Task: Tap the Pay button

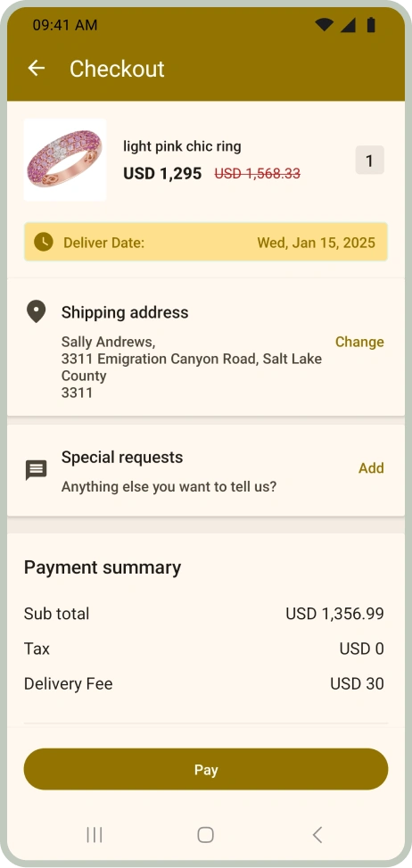Action: pyautogui.click(x=206, y=770)
